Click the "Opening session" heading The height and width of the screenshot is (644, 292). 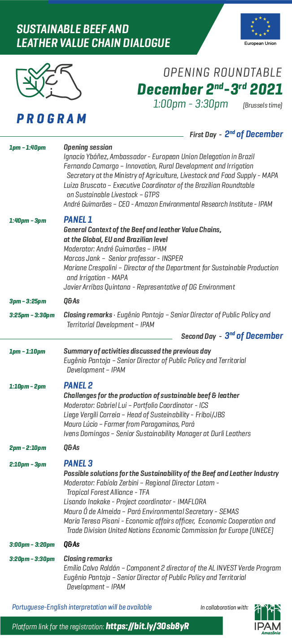[88, 147]
